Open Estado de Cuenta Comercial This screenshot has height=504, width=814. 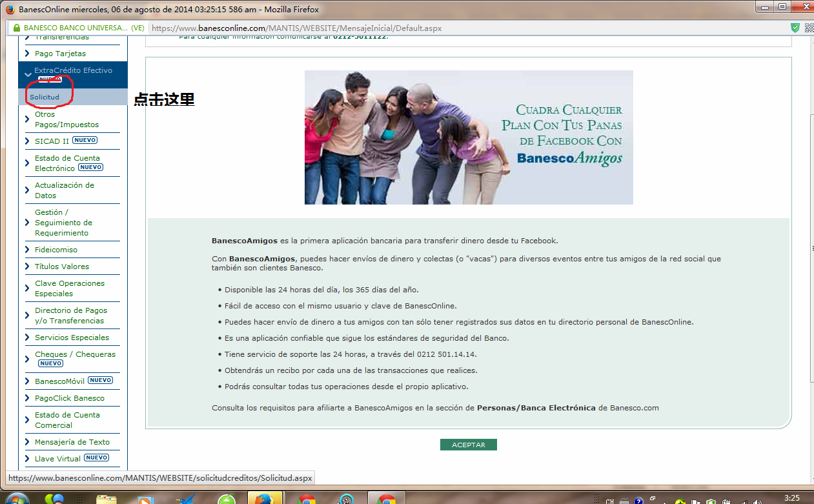point(67,420)
